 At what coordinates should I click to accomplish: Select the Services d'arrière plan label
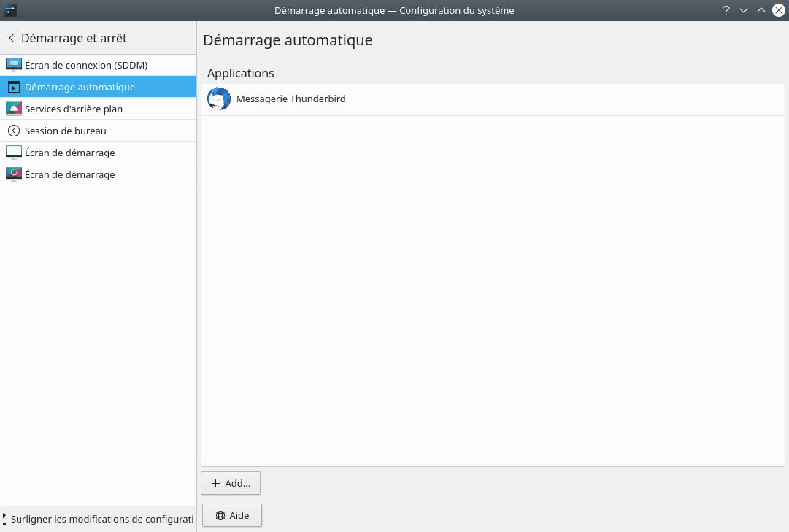(x=74, y=109)
